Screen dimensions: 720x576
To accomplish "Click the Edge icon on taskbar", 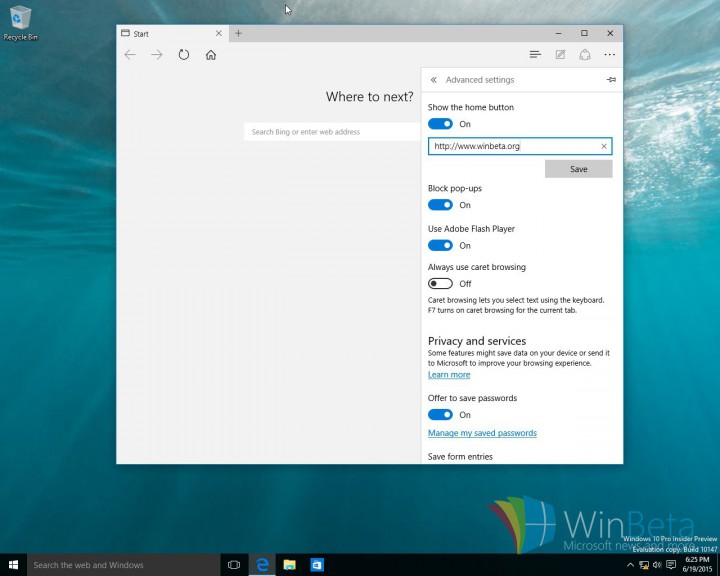I will click(262, 565).
